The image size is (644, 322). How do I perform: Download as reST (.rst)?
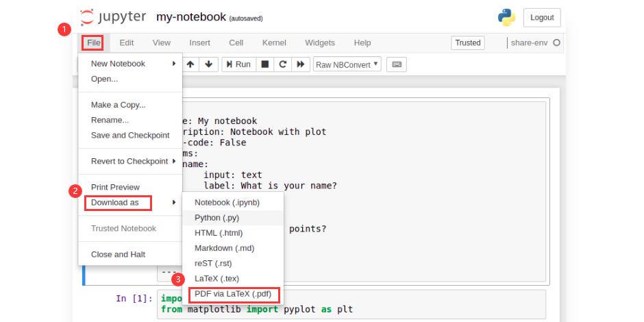click(233, 263)
